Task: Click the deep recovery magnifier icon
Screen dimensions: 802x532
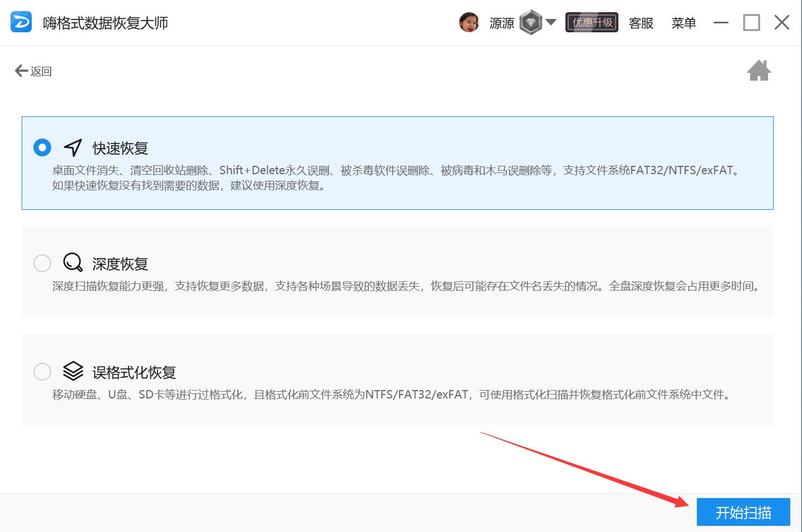Action: pyautogui.click(x=73, y=262)
